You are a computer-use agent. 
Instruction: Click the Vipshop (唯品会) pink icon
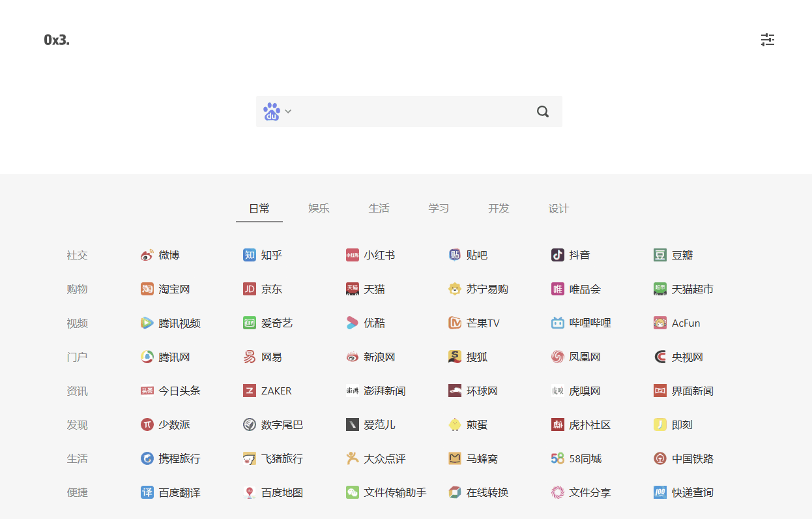(558, 289)
